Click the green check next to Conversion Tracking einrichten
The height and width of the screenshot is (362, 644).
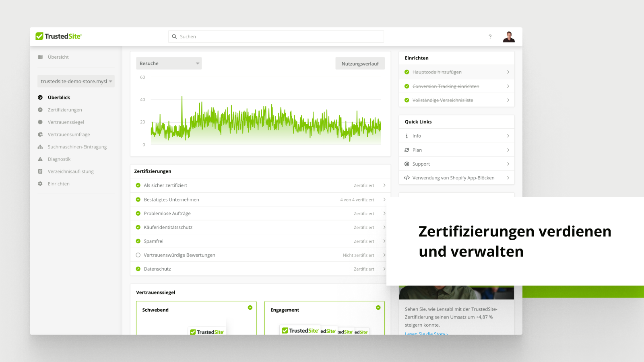click(x=407, y=86)
